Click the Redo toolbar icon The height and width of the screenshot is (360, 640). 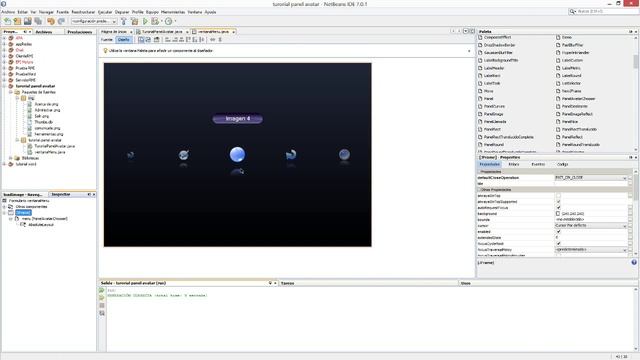[x=61, y=21]
